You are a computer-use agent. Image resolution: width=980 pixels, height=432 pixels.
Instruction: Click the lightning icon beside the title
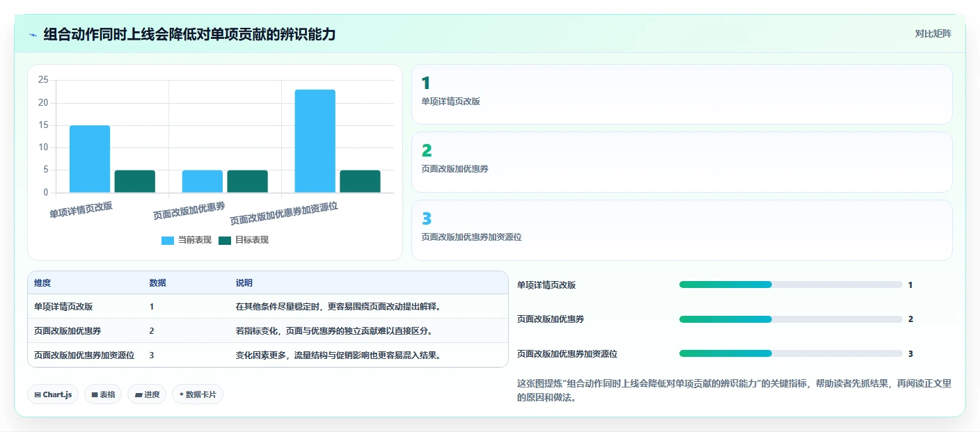pos(33,34)
